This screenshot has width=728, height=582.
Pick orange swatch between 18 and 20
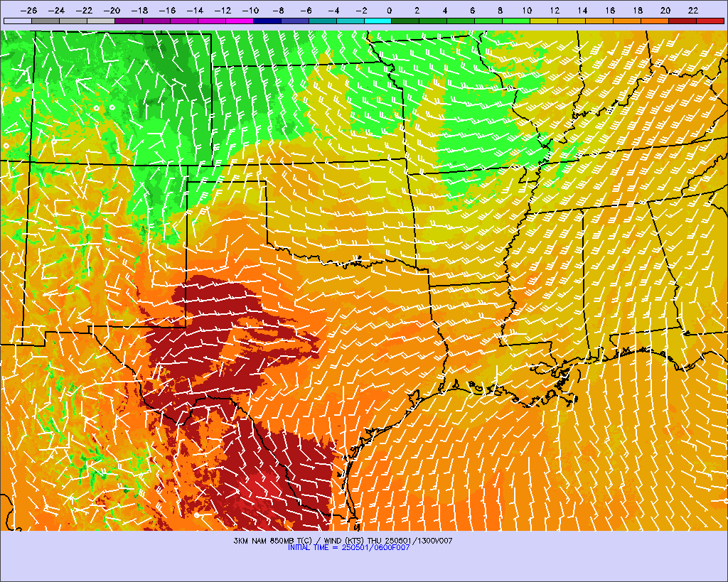655,21
